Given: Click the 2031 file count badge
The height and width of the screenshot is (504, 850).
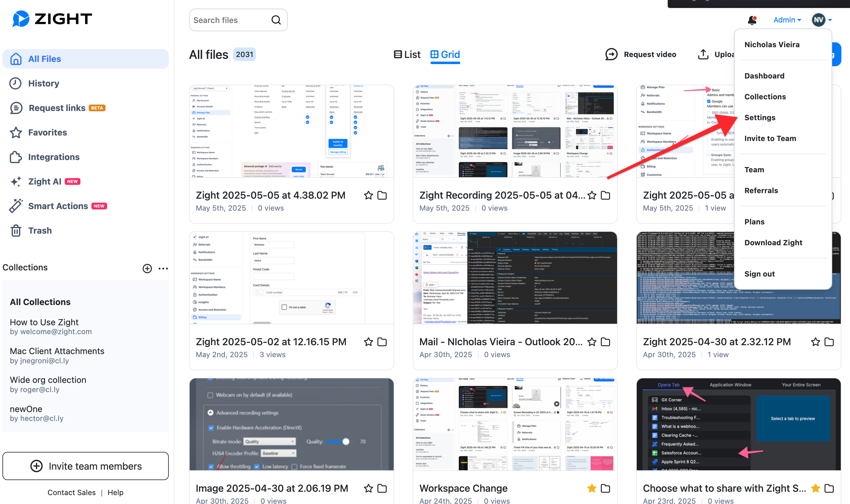Looking at the screenshot, I should (x=244, y=54).
